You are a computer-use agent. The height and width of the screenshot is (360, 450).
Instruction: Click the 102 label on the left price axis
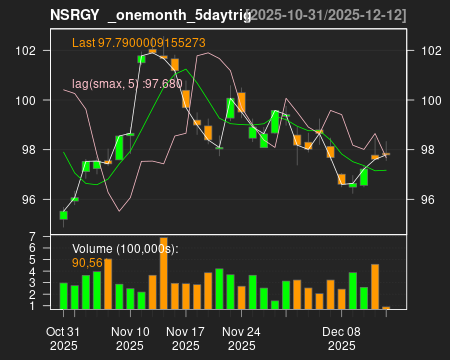tap(25, 51)
